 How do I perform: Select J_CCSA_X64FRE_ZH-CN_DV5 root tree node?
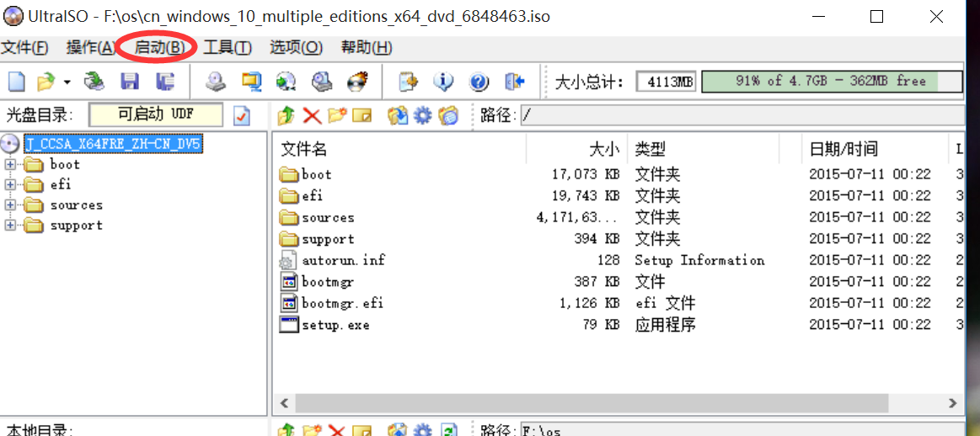point(113,144)
